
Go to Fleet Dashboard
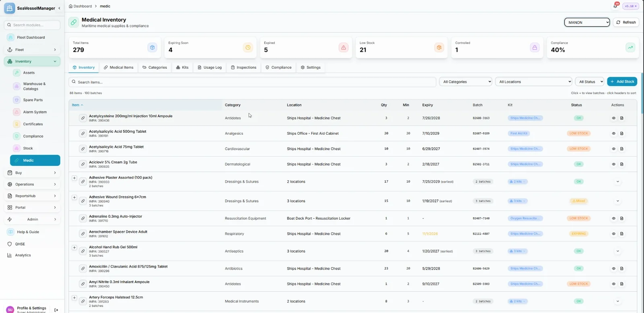pyautogui.click(x=31, y=37)
